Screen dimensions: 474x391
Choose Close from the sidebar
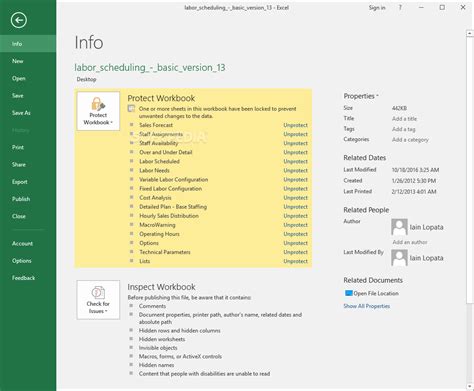pyautogui.click(x=28, y=216)
